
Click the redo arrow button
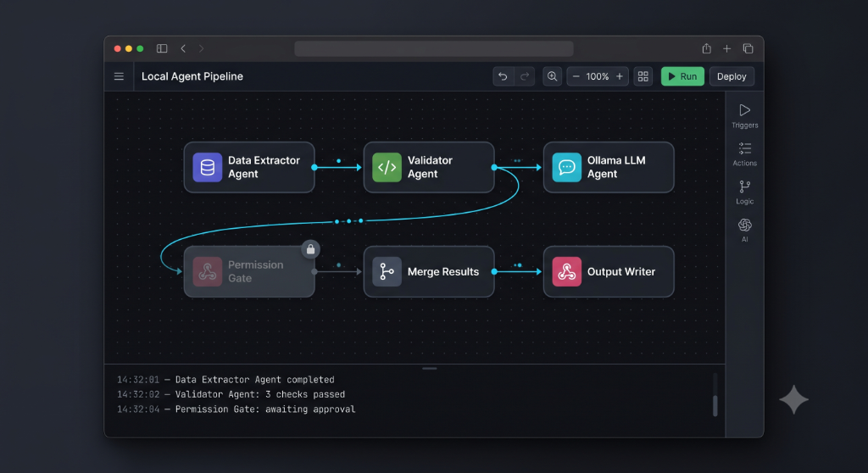point(525,76)
